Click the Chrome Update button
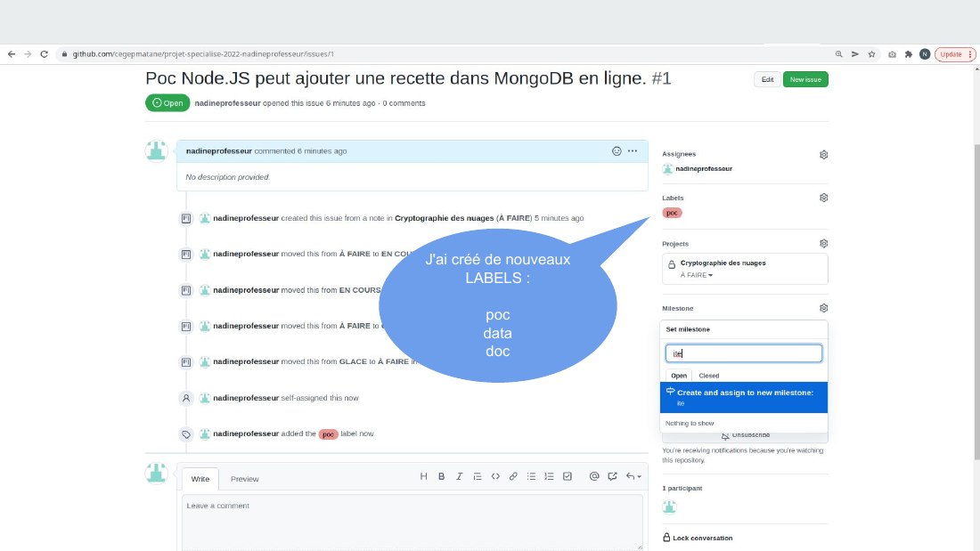The image size is (980, 551). (954, 54)
